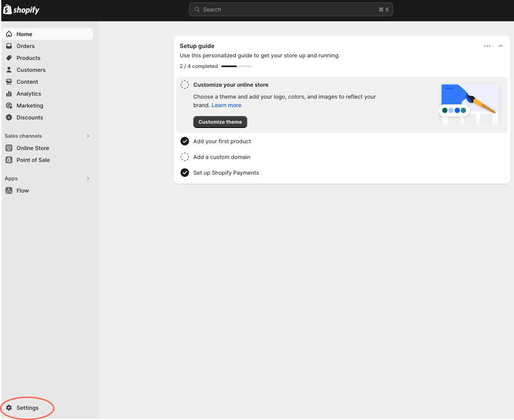Toggle 'Add a custom domain' step circle
The height and width of the screenshot is (420, 514).
tap(184, 157)
